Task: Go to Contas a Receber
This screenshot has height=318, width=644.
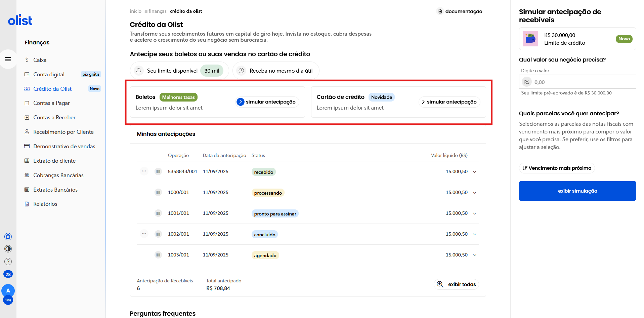Action: [x=54, y=117]
